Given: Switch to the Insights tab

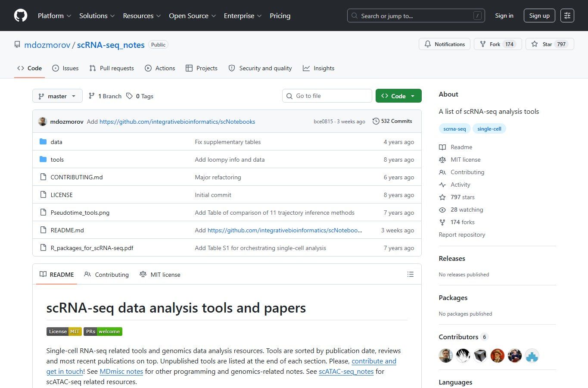Looking at the screenshot, I should pyautogui.click(x=319, y=68).
